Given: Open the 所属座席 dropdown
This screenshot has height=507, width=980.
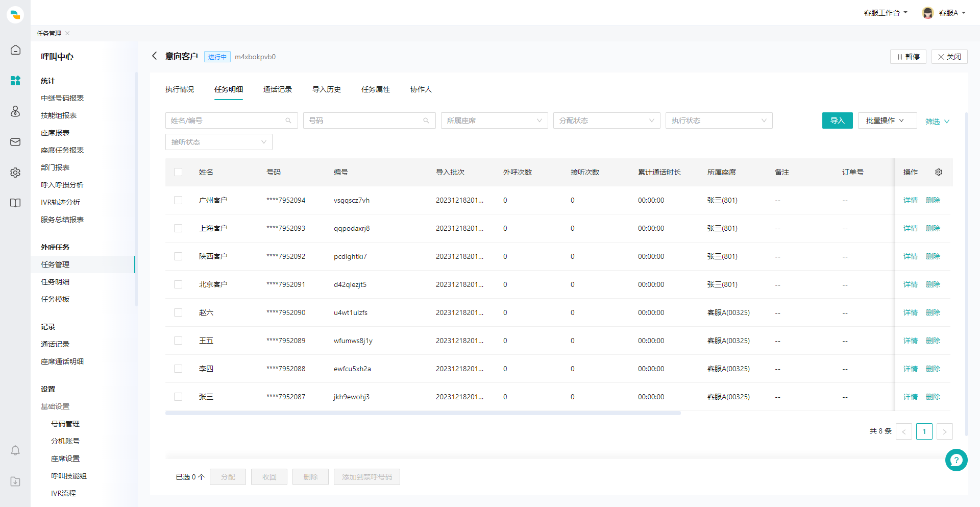Looking at the screenshot, I should click(x=494, y=120).
